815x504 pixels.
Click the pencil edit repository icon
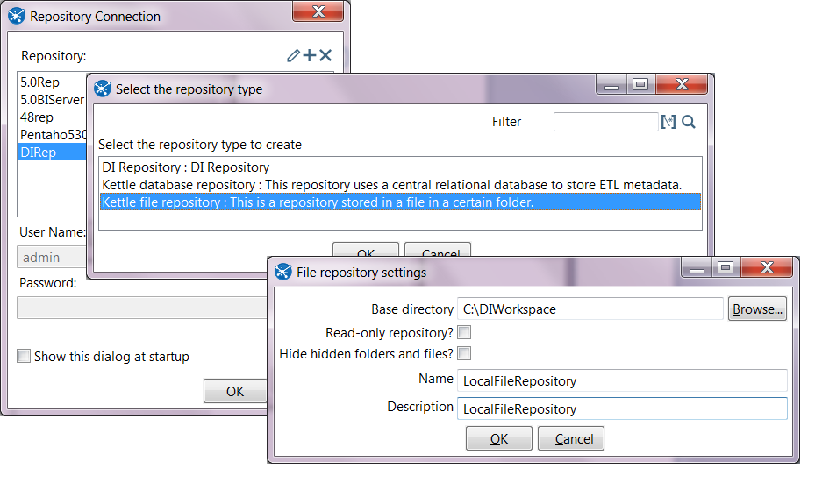tap(293, 55)
